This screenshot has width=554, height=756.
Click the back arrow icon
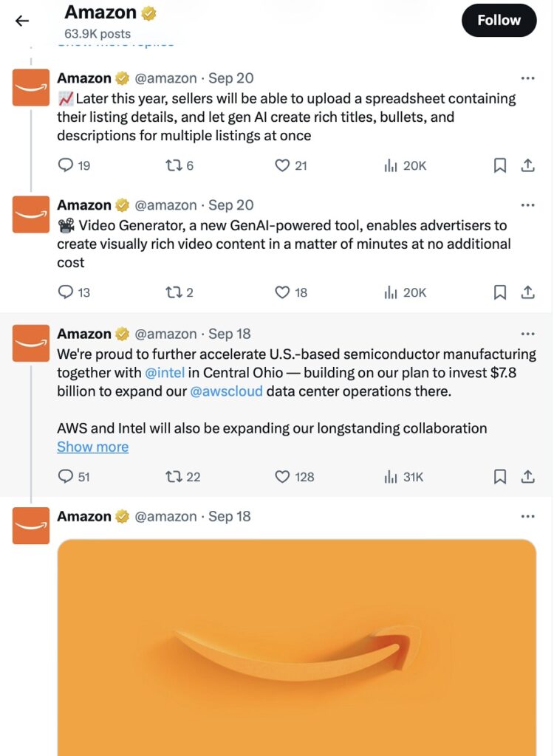tap(22, 21)
